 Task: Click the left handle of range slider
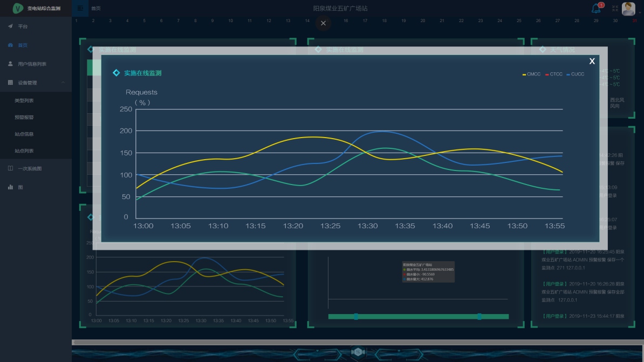click(356, 317)
